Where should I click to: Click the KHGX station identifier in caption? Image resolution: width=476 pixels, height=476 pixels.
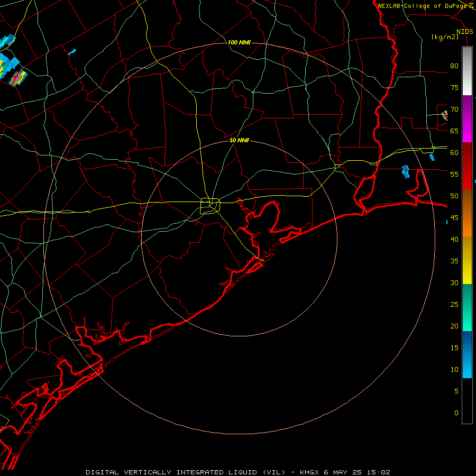click(x=310, y=472)
